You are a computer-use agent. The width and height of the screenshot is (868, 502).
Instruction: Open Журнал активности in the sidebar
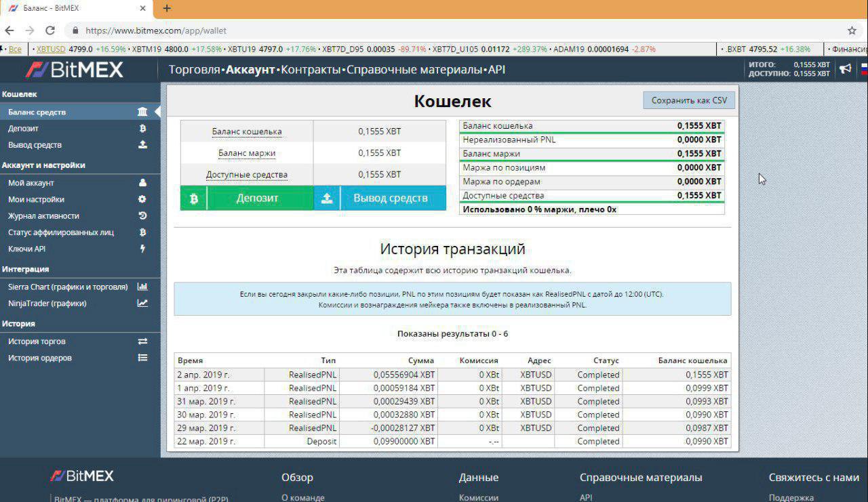(x=43, y=215)
